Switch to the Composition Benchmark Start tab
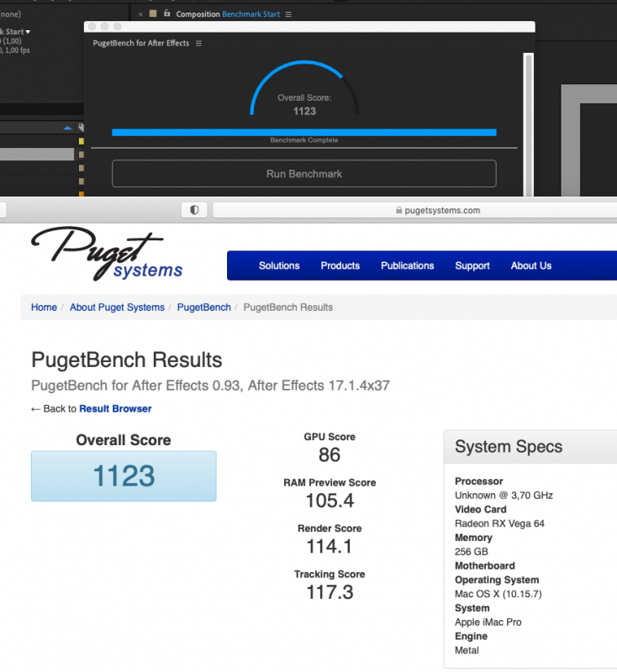The height and width of the screenshot is (672, 617). (228, 14)
